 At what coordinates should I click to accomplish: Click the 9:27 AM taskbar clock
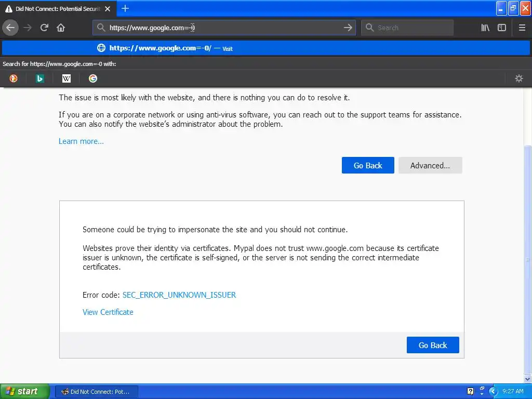513,392
